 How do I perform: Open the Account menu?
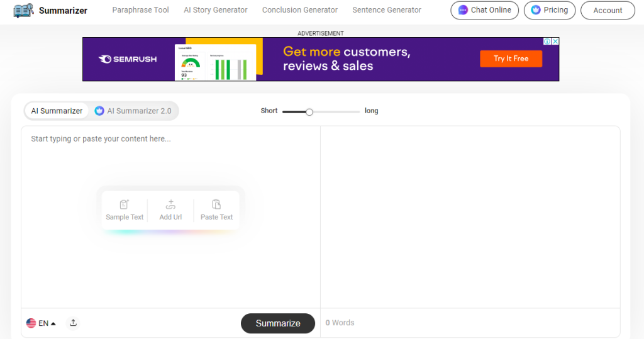[x=608, y=11]
